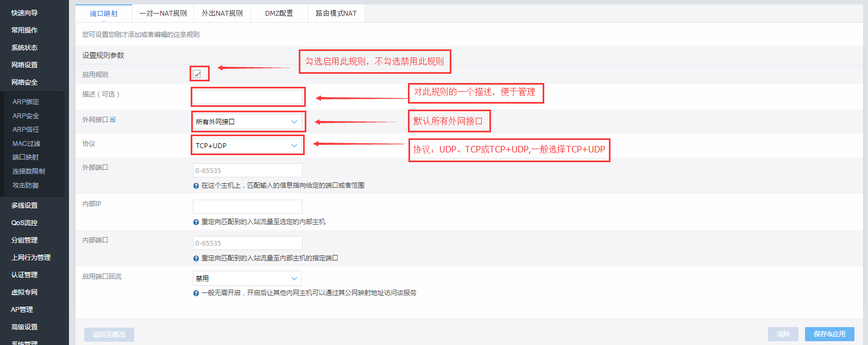The height and width of the screenshot is (345, 868).
Task: Click the 外部端口 input field
Action: [247, 170]
